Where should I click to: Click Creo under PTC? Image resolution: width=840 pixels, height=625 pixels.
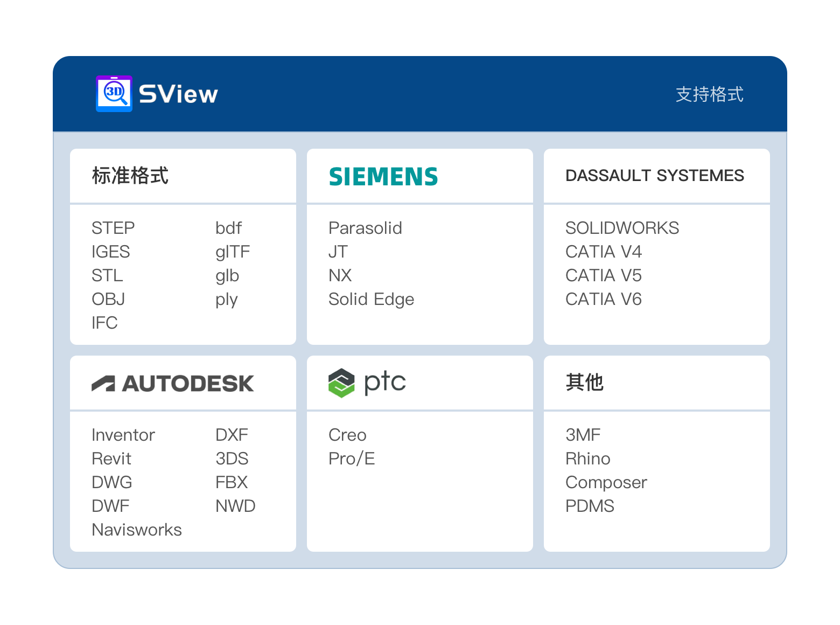click(347, 435)
